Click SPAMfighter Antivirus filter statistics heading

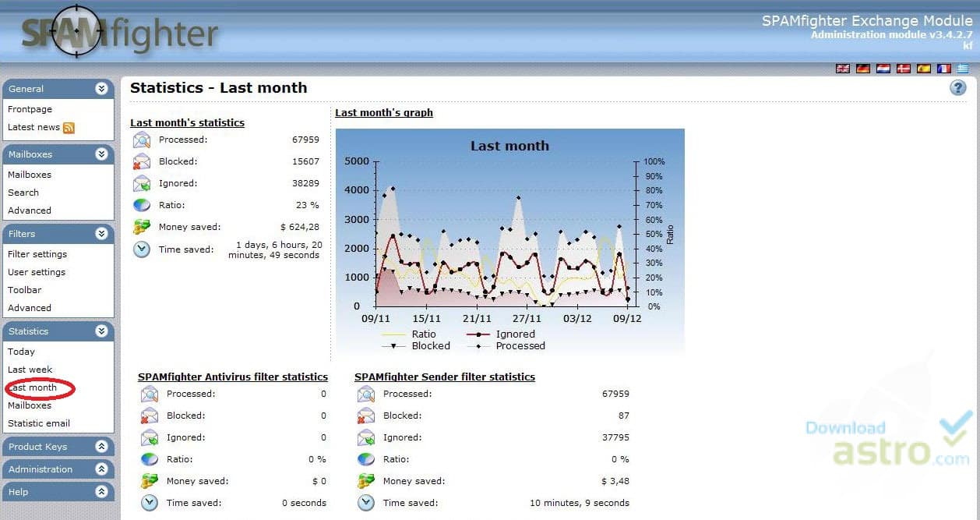point(233,377)
